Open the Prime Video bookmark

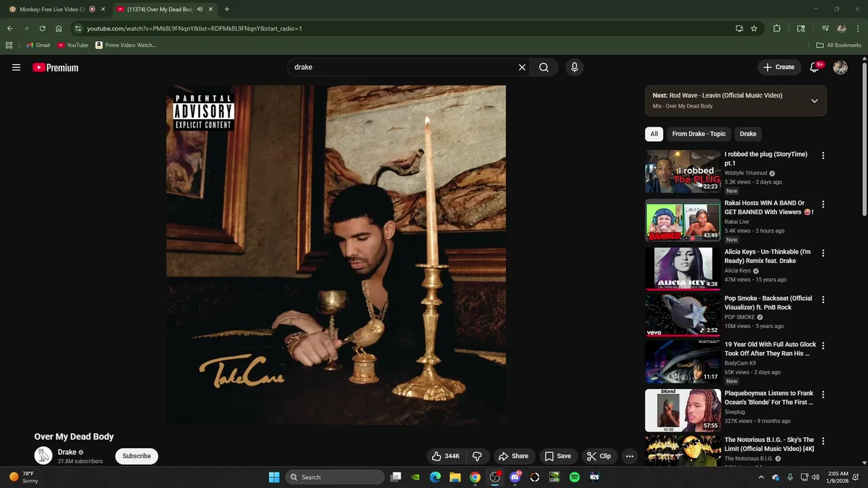click(125, 45)
